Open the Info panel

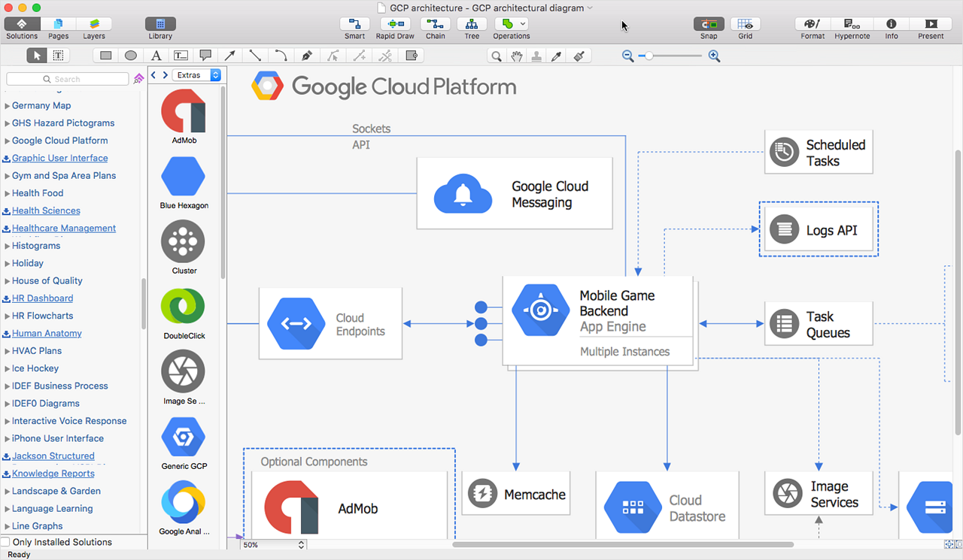(892, 24)
